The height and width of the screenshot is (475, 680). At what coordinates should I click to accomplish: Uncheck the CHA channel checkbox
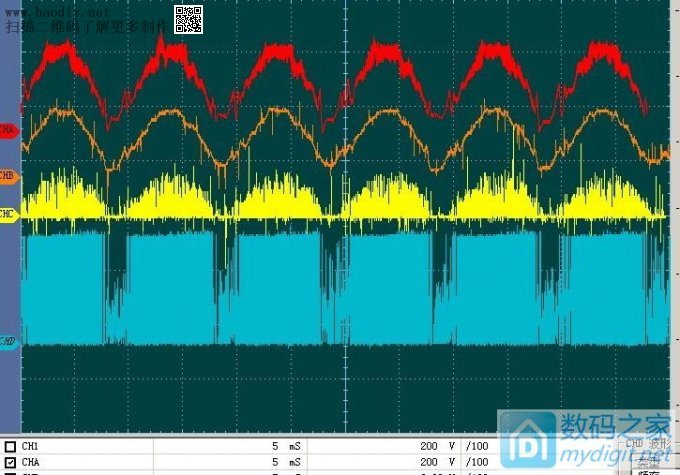pyautogui.click(x=10, y=460)
